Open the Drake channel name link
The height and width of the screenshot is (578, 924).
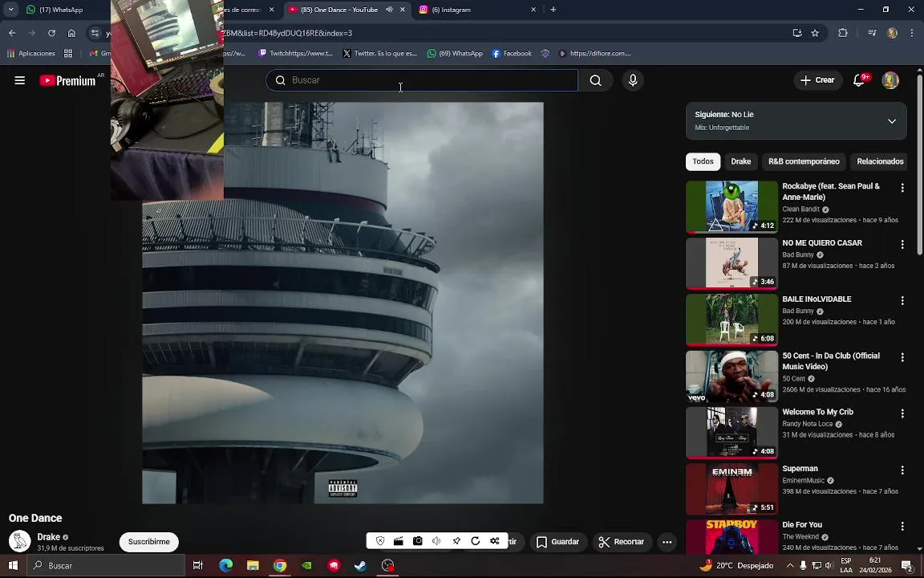click(x=48, y=537)
